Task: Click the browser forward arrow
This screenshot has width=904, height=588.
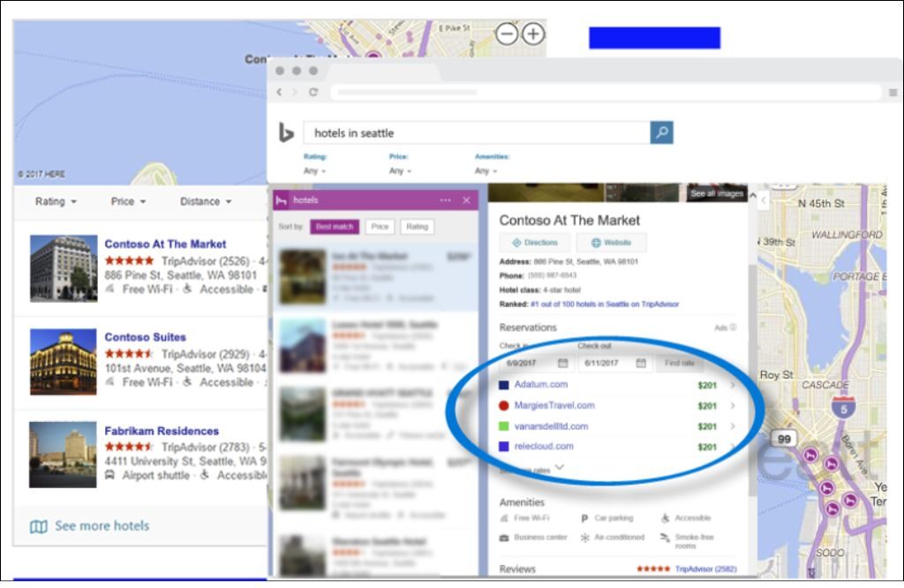Action: click(x=295, y=92)
